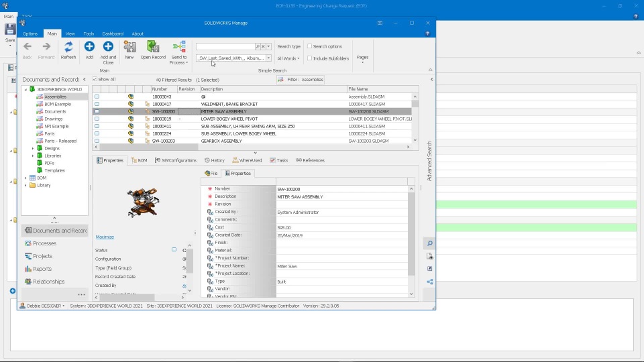Image resolution: width=644 pixels, height=362 pixels.
Task: Create a New record
Action: click(129, 50)
